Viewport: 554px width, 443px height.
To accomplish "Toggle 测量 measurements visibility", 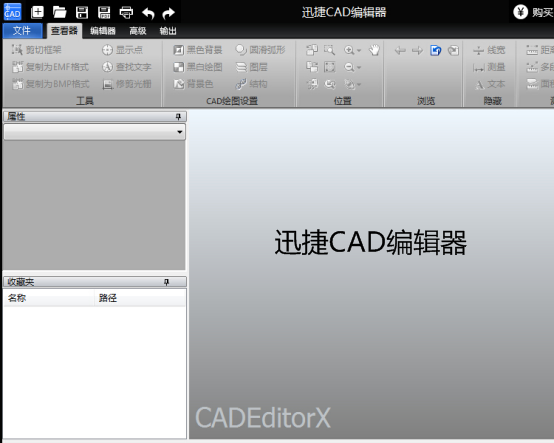I will [489, 67].
